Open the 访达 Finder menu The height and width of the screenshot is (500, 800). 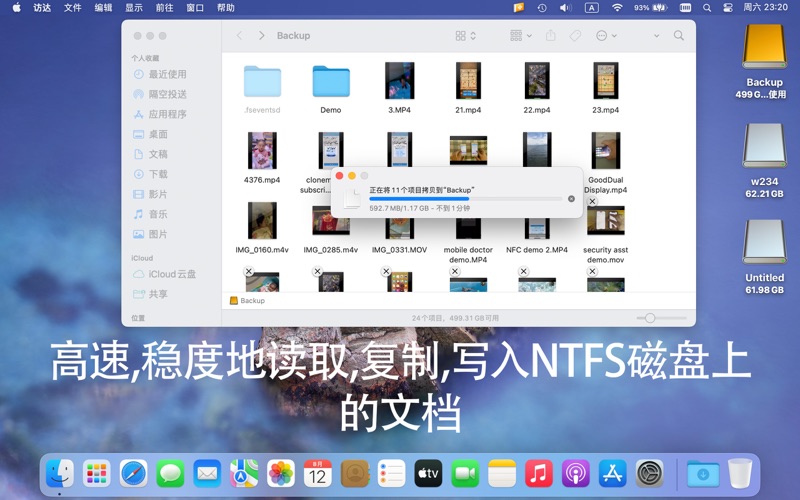click(x=42, y=8)
